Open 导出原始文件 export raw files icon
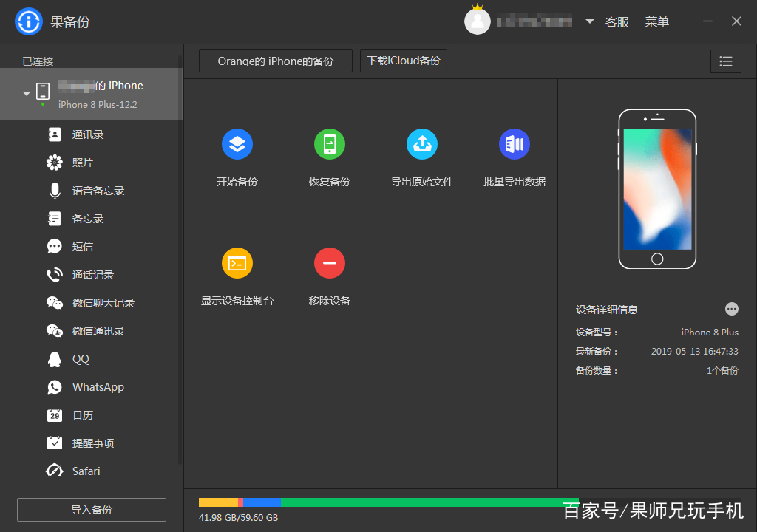The width and height of the screenshot is (757, 532). pyautogui.click(x=422, y=144)
